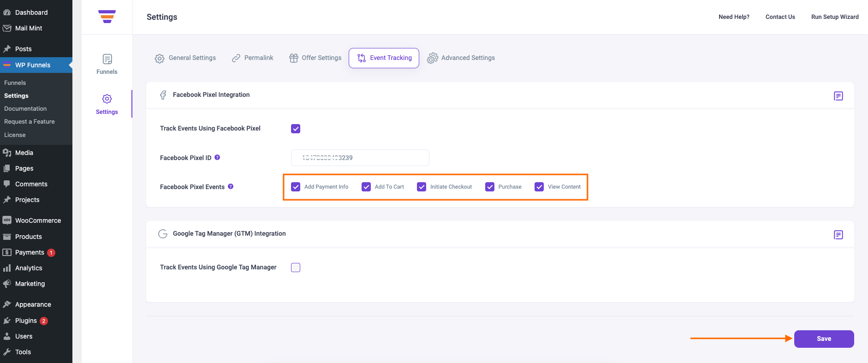Viewport: 868px width, 363px height.
Task: Click the Products archive icon
Action: pos(7,237)
